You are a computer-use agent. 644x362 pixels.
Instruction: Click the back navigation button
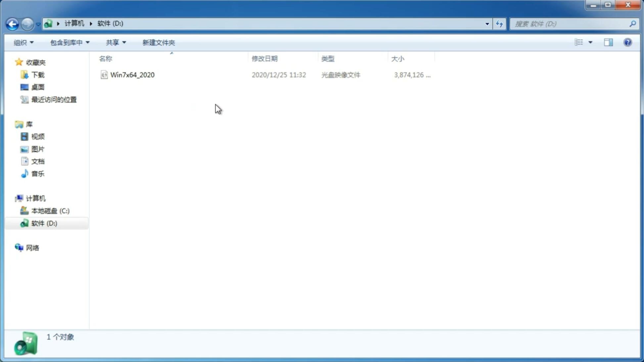12,24
